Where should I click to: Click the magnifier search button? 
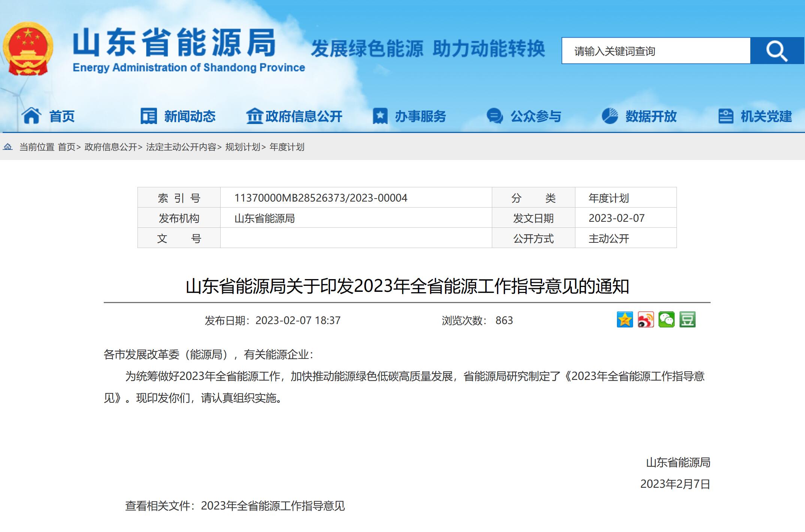click(x=777, y=51)
